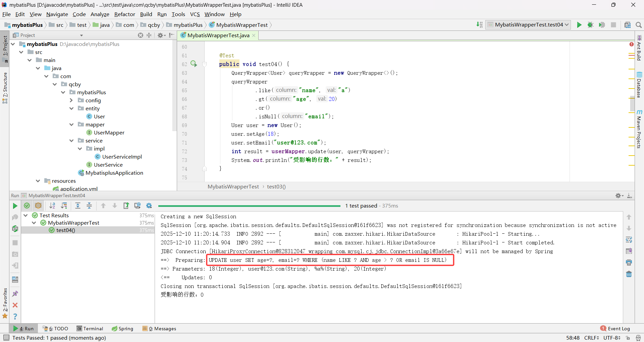Open the run configuration dropdown
Viewport: 644px width, 342px height.
point(528,25)
